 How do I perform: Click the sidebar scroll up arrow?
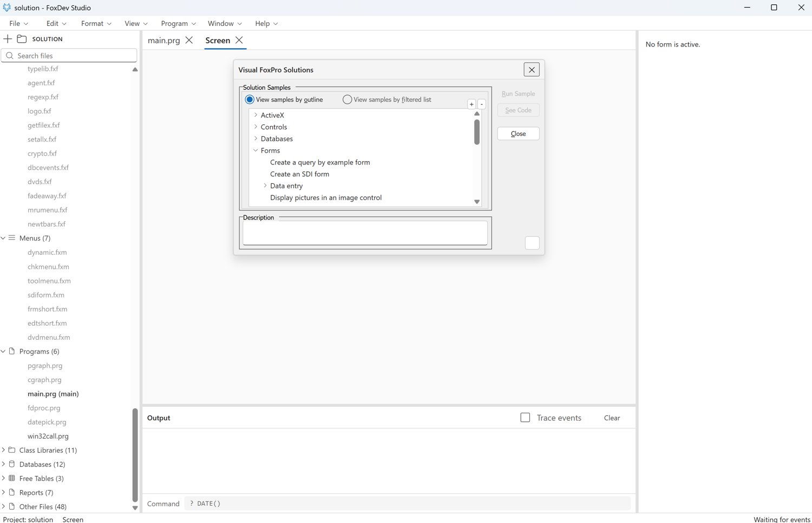[x=135, y=70]
